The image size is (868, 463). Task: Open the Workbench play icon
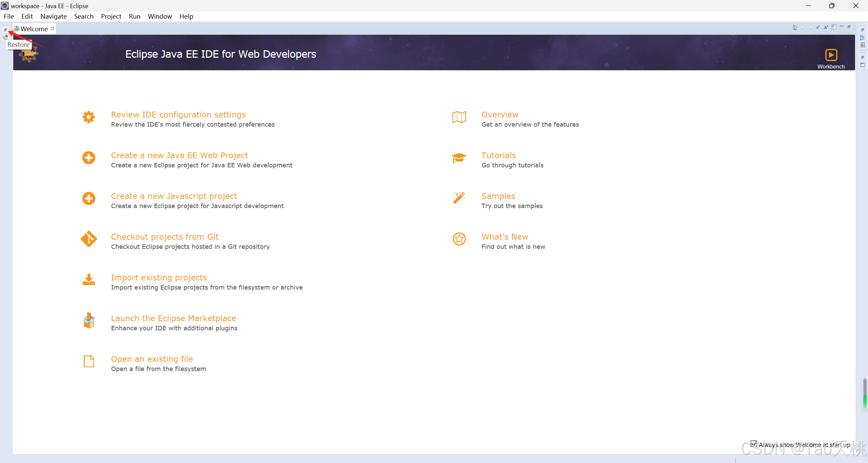[x=831, y=55]
